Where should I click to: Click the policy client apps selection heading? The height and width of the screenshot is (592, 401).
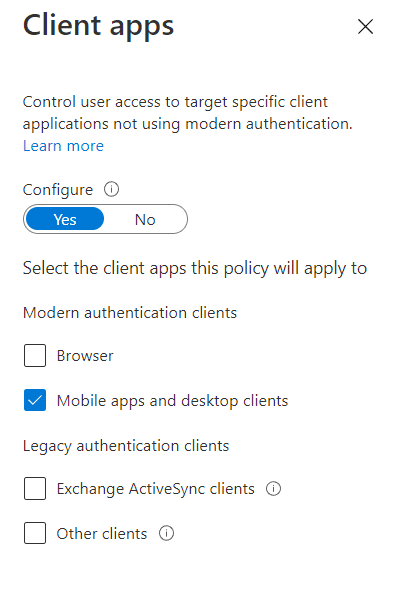pyautogui.click(x=195, y=268)
